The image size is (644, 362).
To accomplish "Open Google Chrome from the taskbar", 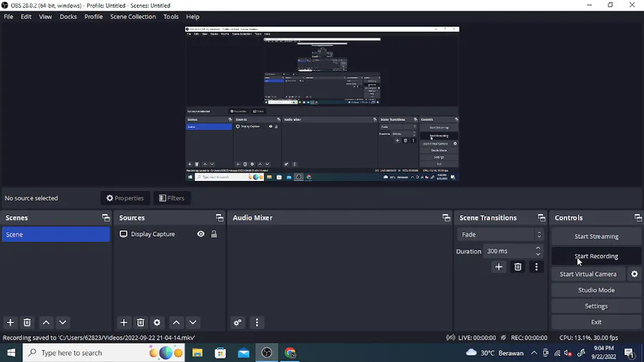I will click(x=290, y=353).
